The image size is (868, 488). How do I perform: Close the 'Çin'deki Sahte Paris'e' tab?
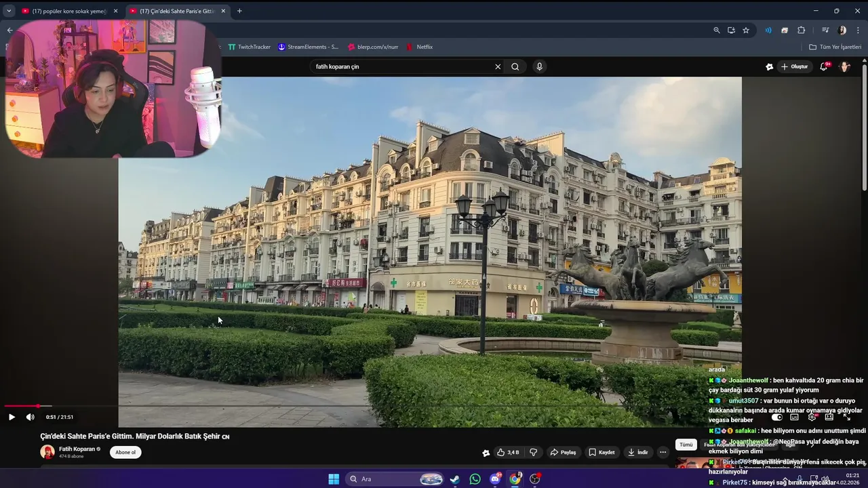click(223, 11)
